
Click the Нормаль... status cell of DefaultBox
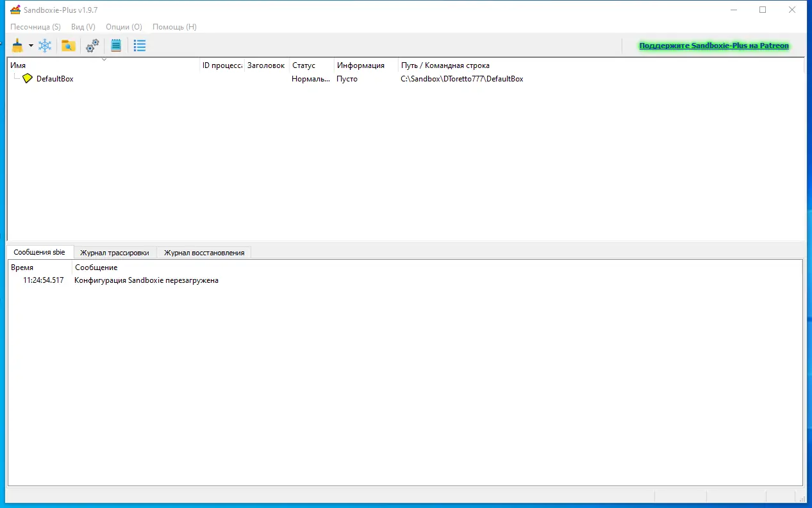311,79
